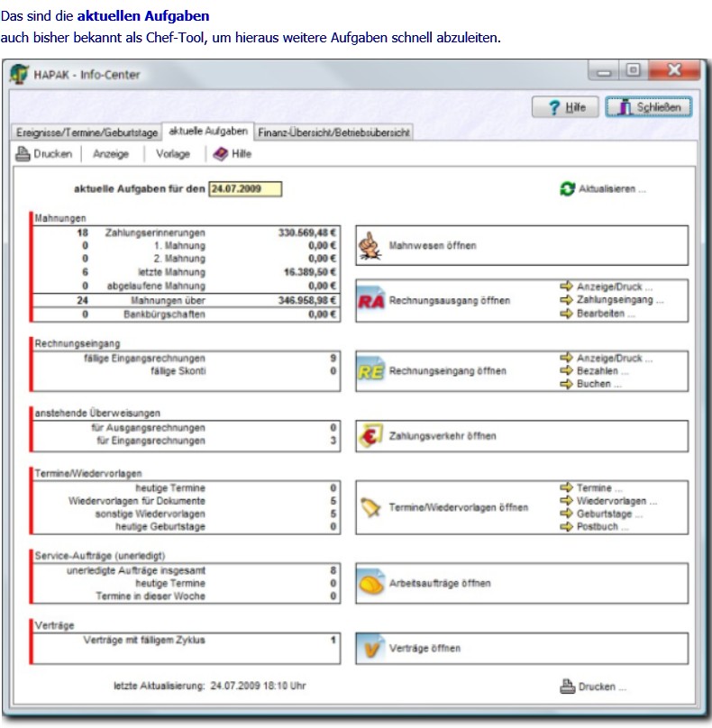712x728 pixels.
Task: Click the Hilfe button at top
Action: pyautogui.click(x=566, y=107)
